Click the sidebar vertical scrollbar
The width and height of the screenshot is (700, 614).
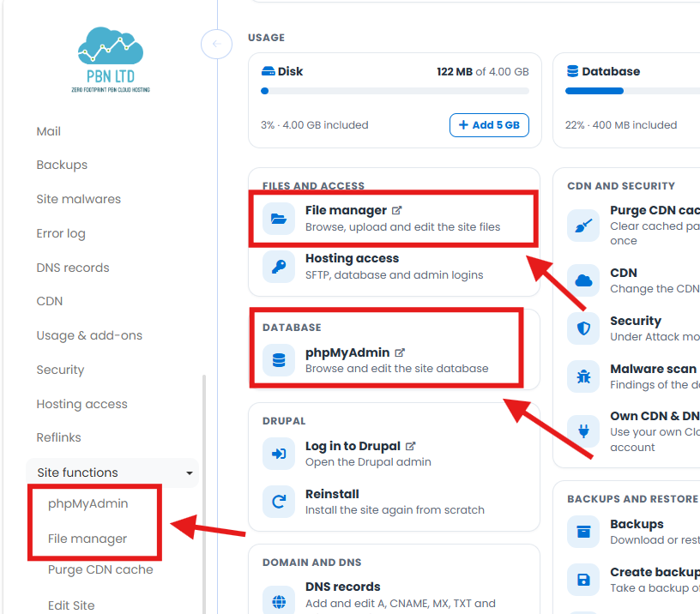tap(204, 494)
